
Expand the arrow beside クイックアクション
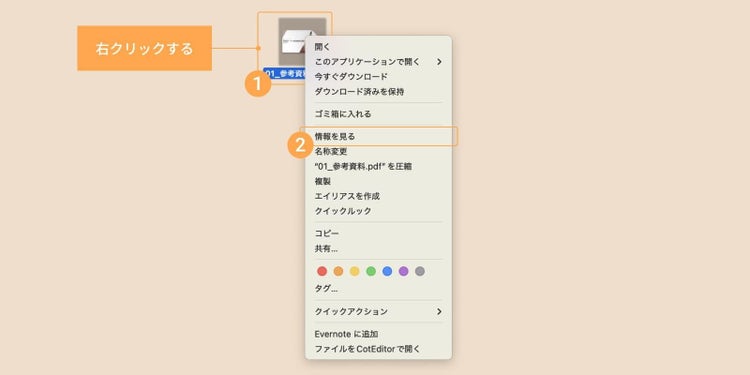click(x=439, y=311)
